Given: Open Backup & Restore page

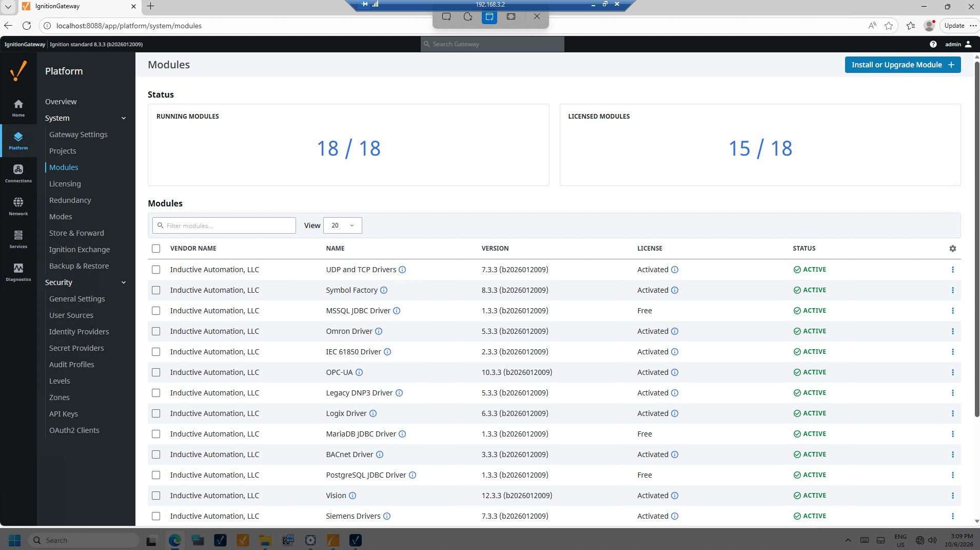Looking at the screenshot, I should coord(79,266).
